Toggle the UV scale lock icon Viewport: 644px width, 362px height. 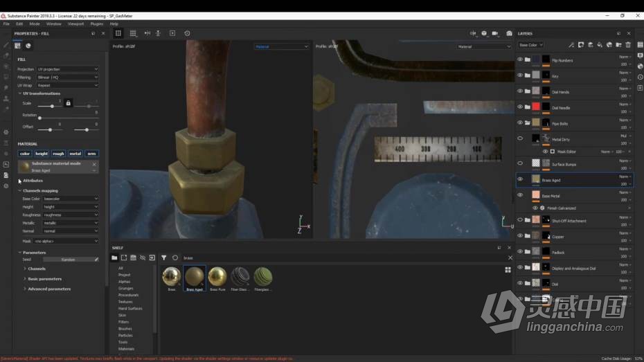click(68, 103)
